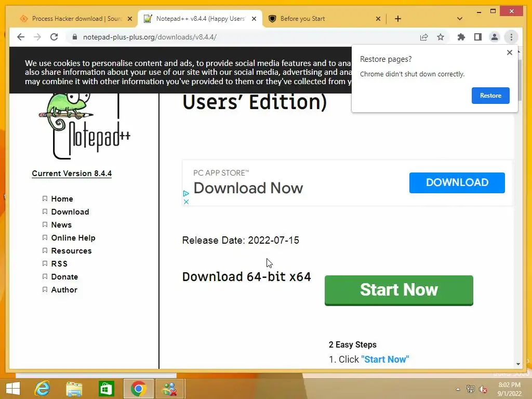The height and width of the screenshot is (399, 532).
Task: Click the Restore button
Action: (x=490, y=96)
